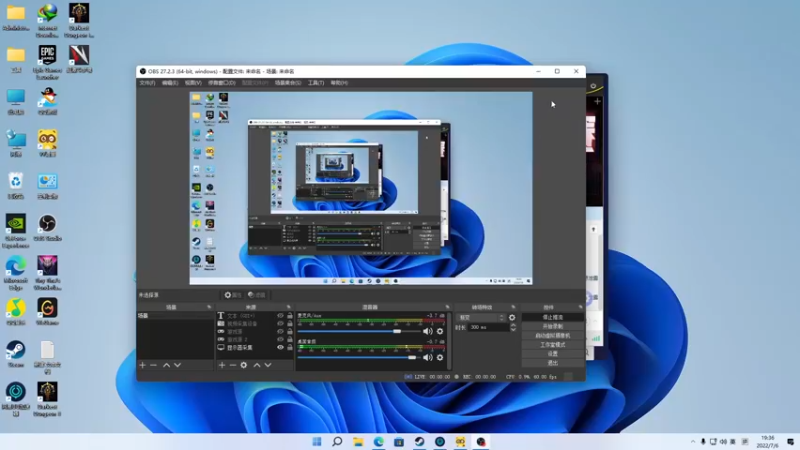Lock the video capture device source
Viewport: 800px width, 450px height.
pos(290,323)
